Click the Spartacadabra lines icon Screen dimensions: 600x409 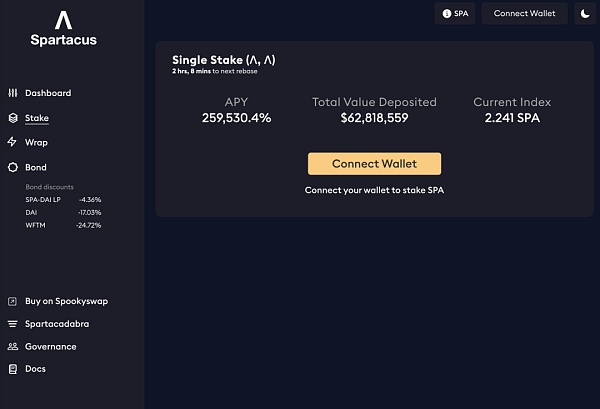(x=12, y=324)
